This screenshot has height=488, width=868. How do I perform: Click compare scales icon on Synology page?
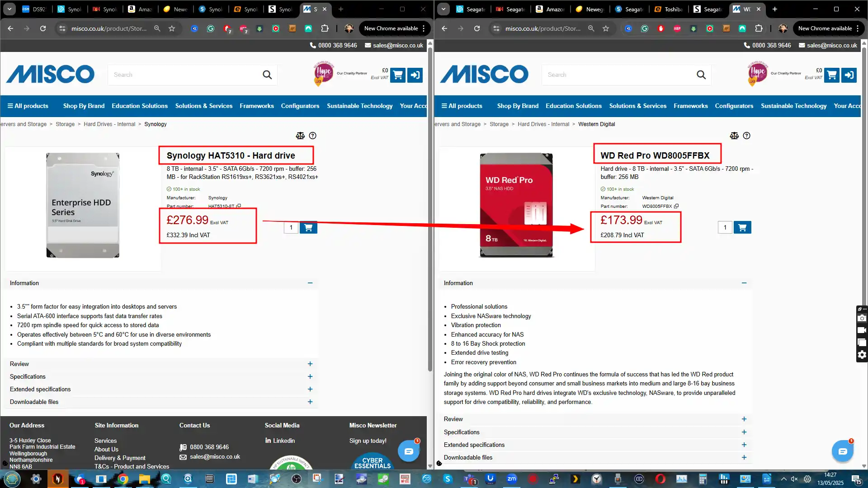(300, 136)
